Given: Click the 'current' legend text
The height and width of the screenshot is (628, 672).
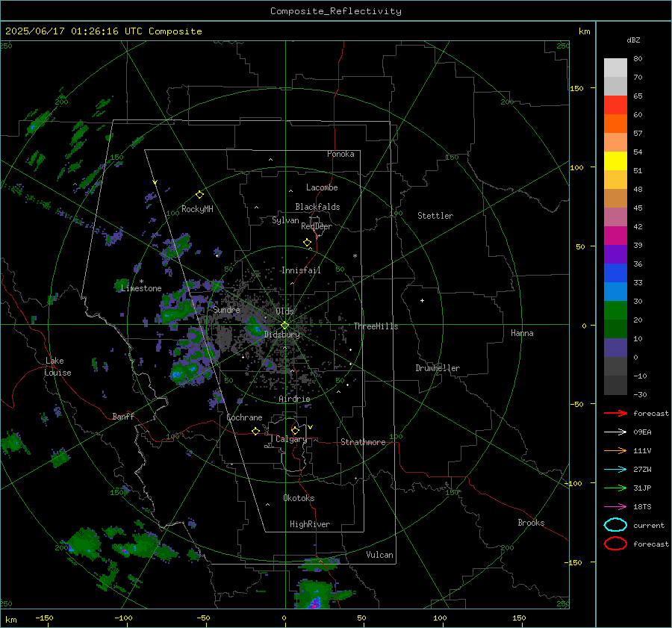Looking at the screenshot, I should click(x=649, y=525).
